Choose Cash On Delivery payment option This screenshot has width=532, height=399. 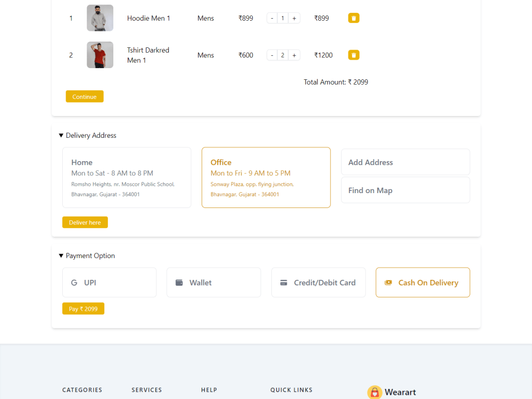coord(423,282)
